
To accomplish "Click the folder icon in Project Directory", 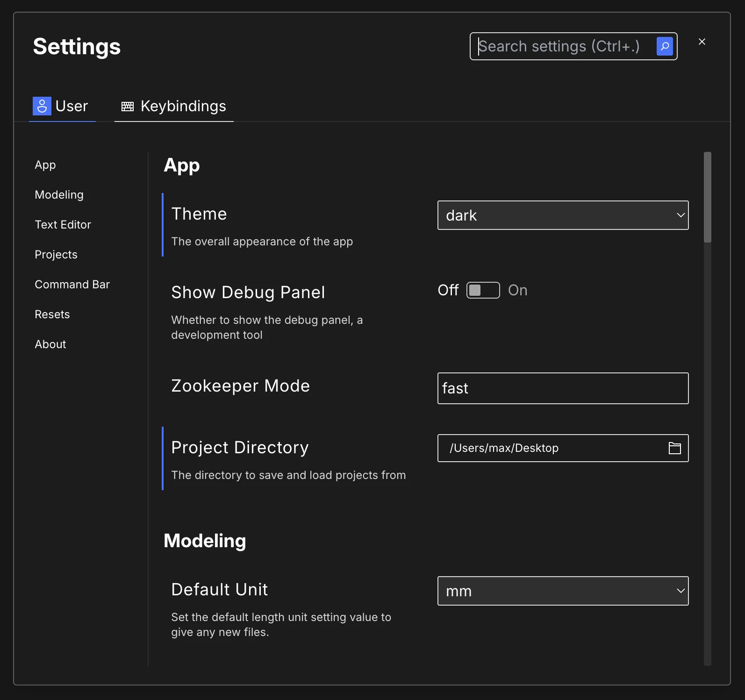I will (674, 448).
